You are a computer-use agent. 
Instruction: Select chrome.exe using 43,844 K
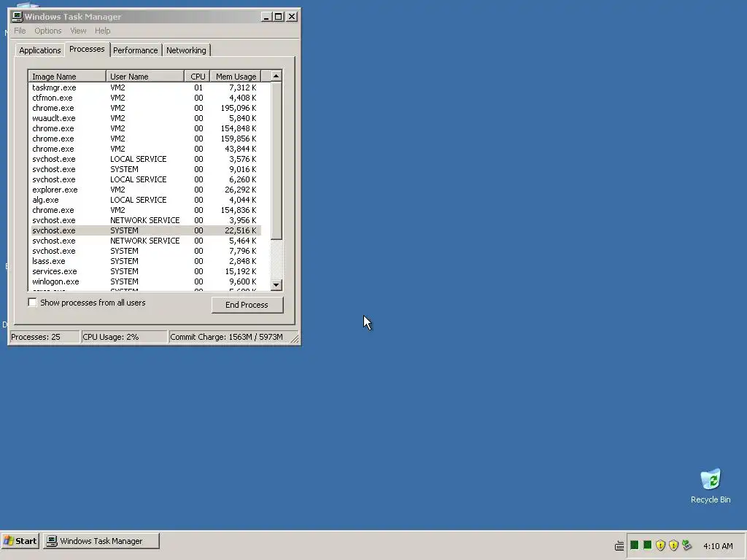click(x=146, y=149)
